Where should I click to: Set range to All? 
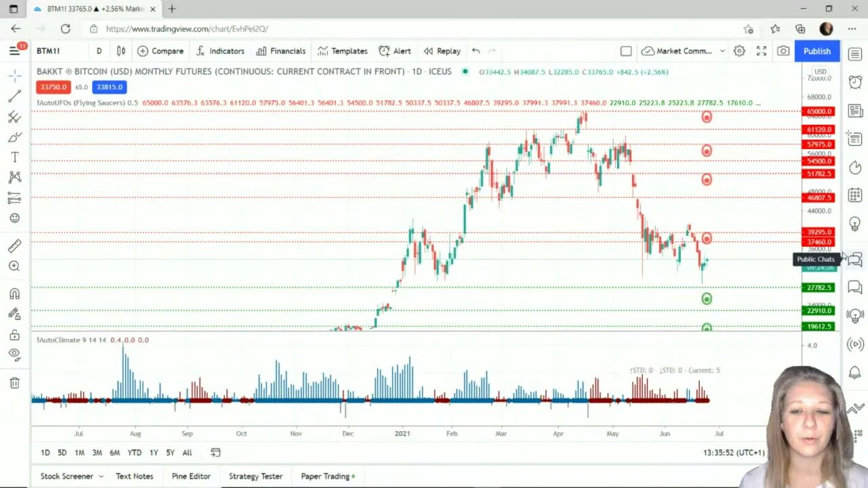[x=187, y=453]
